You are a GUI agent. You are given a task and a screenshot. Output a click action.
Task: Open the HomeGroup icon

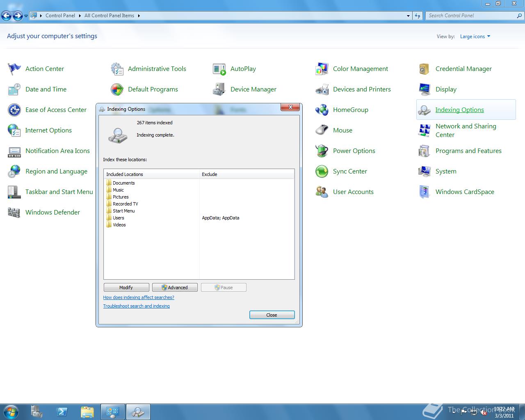coord(322,110)
